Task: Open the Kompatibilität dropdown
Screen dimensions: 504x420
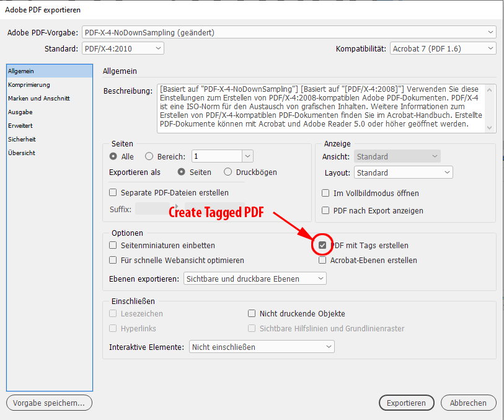Action: point(443,48)
